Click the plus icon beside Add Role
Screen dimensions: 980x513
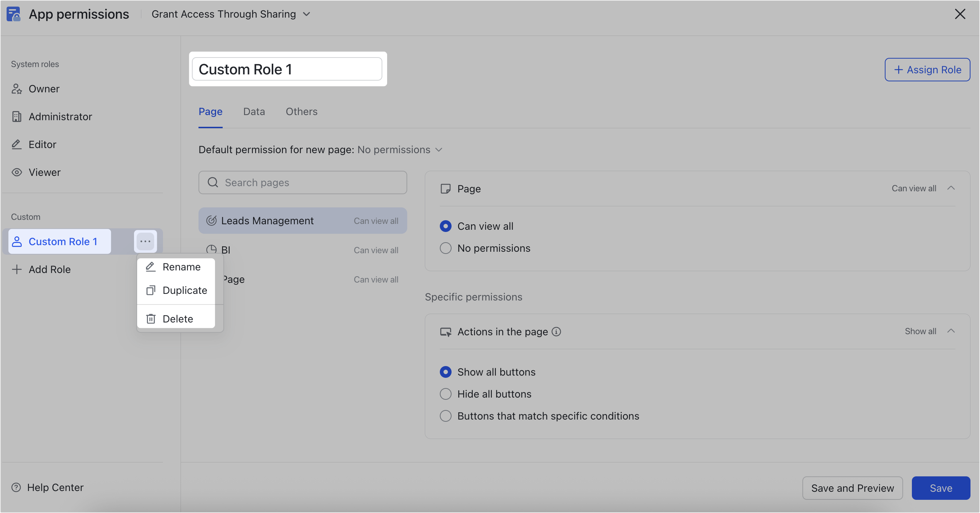tap(17, 269)
